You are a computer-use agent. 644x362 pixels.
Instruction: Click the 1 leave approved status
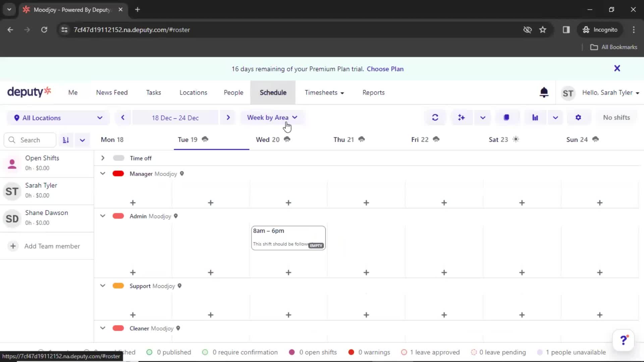[431, 352]
